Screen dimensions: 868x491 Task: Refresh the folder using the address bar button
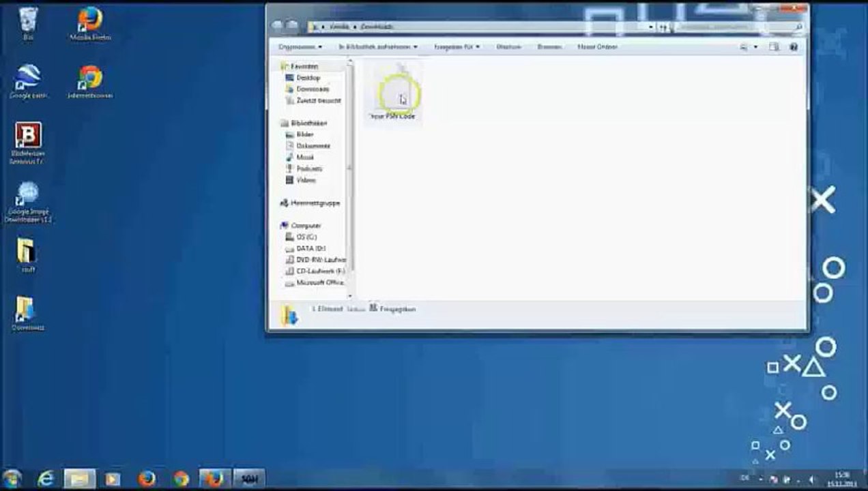click(663, 27)
